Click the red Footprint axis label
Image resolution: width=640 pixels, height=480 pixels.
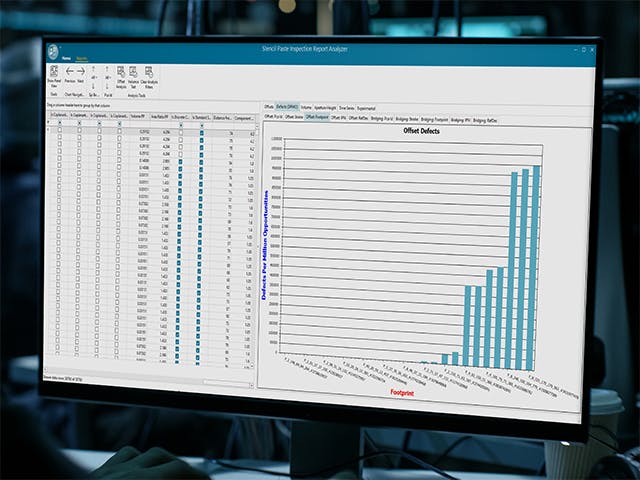coord(402,393)
